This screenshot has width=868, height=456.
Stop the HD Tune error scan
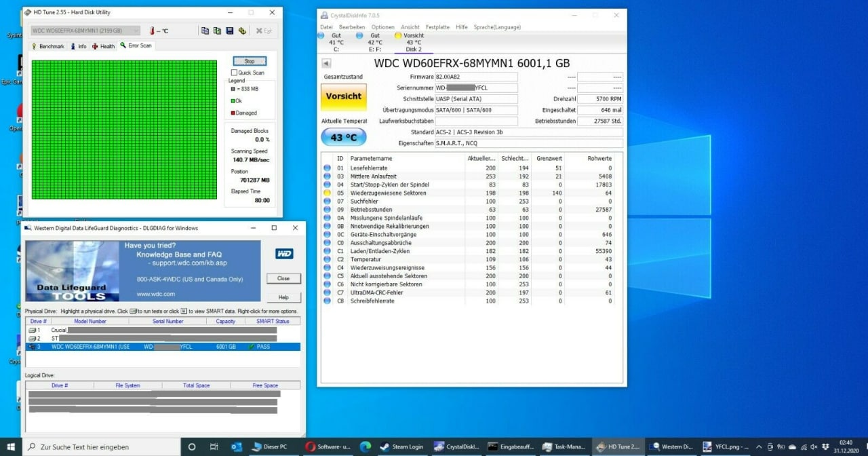pyautogui.click(x=250, y=61)
